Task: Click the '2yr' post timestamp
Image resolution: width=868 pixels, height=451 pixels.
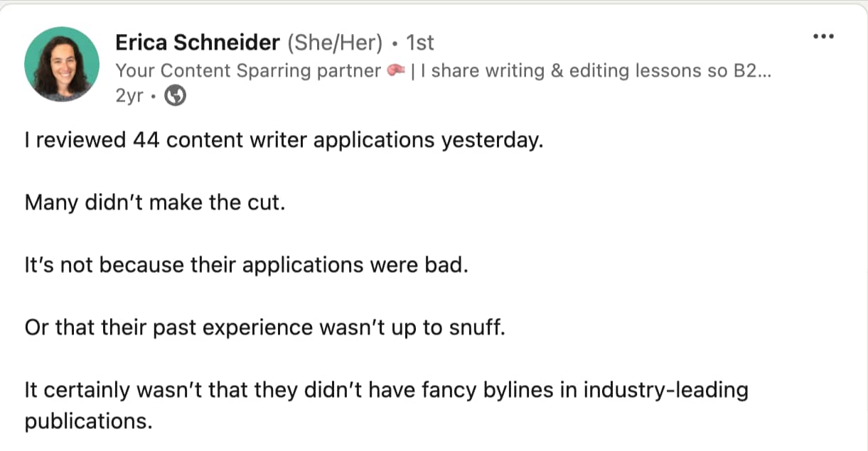Action: tap(130, 97)
